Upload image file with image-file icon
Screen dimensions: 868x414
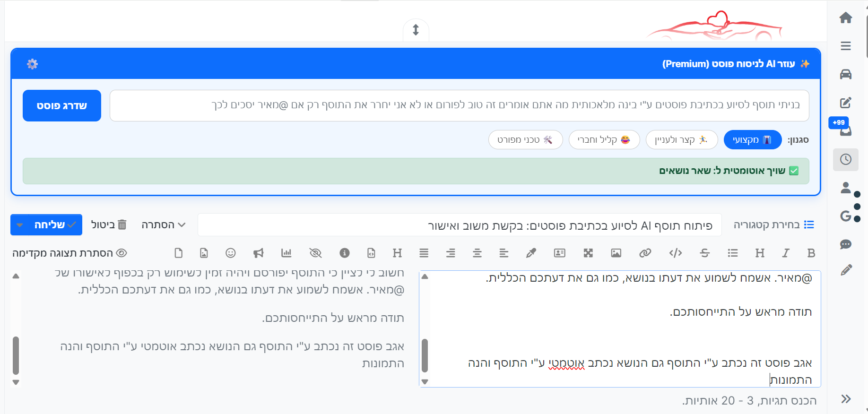coord(204,253)
